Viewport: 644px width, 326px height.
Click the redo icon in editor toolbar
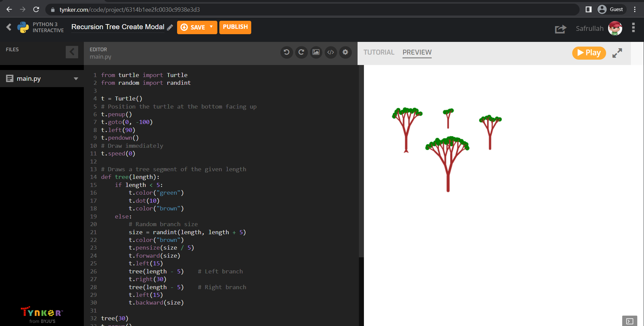click(x=301, y=52)
